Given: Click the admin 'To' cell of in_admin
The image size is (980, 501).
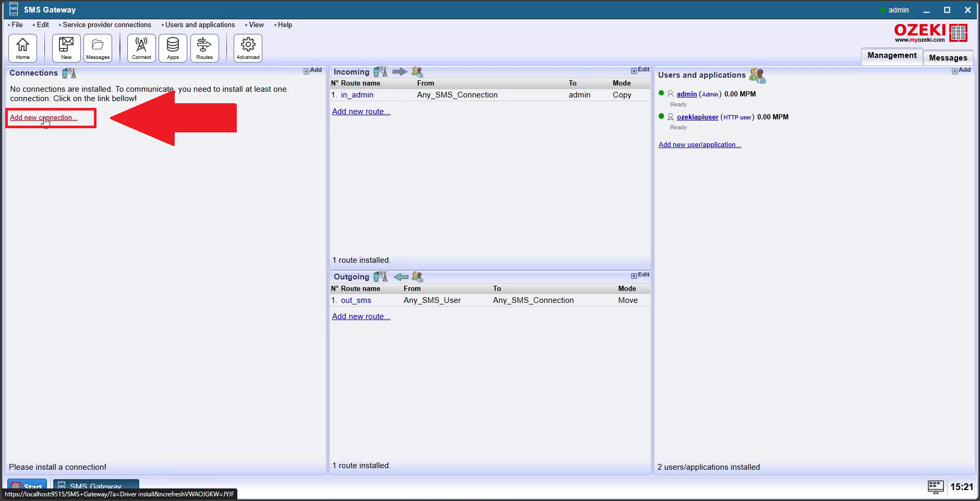Looking at the screenshot, I should (x=579, y=95).
